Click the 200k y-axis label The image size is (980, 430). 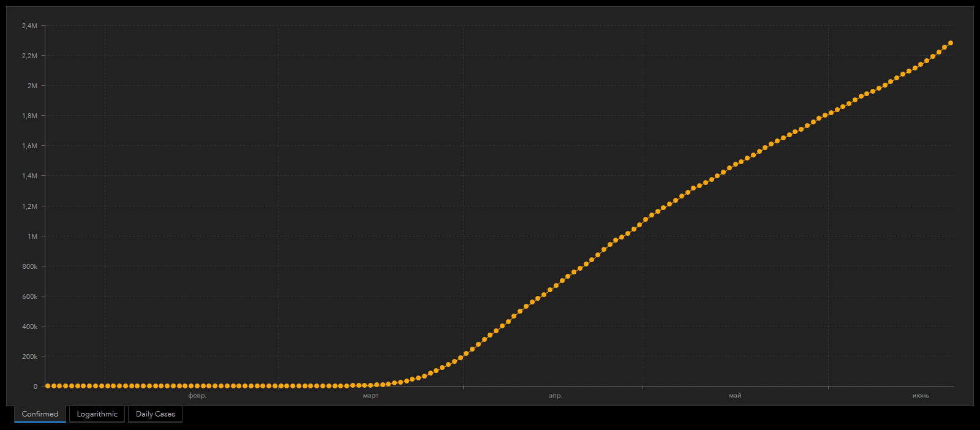(x=29, y=356)
